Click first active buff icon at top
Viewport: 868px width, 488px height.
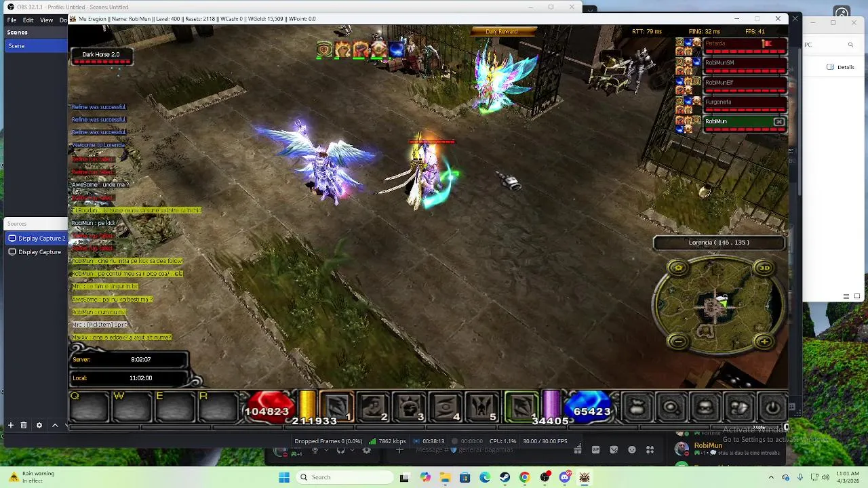(x=324, y=49)
